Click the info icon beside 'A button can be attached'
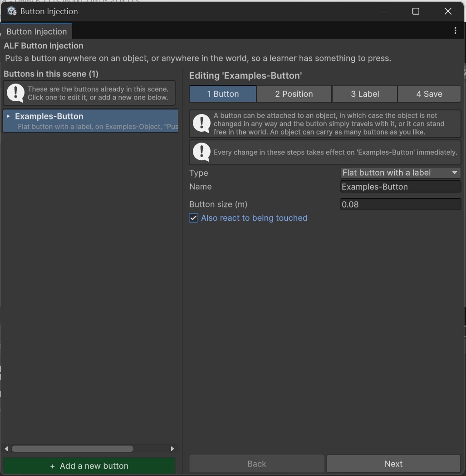This screenshot has width=466, height=476. pyautogui.click(x=201, y=123)
